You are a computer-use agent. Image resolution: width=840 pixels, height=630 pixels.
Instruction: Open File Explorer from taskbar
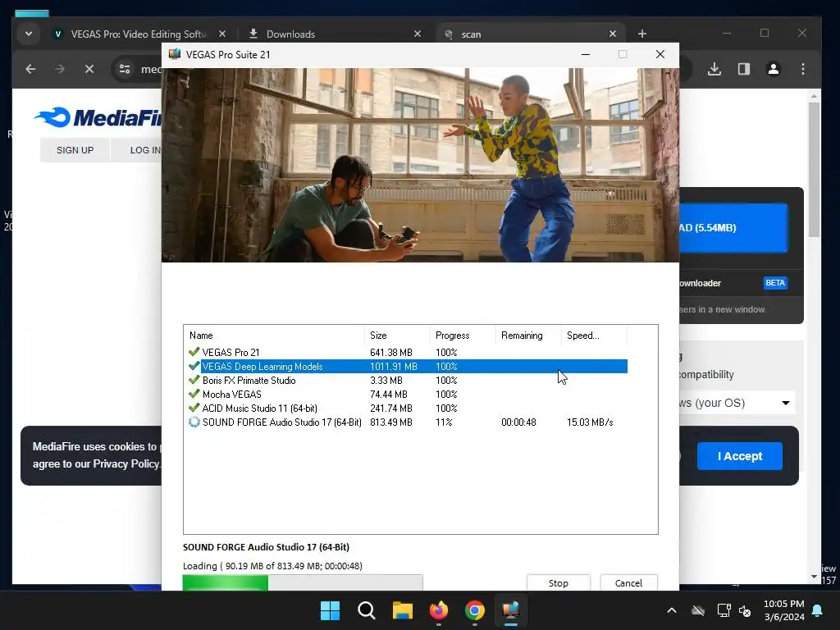[402, 610]
